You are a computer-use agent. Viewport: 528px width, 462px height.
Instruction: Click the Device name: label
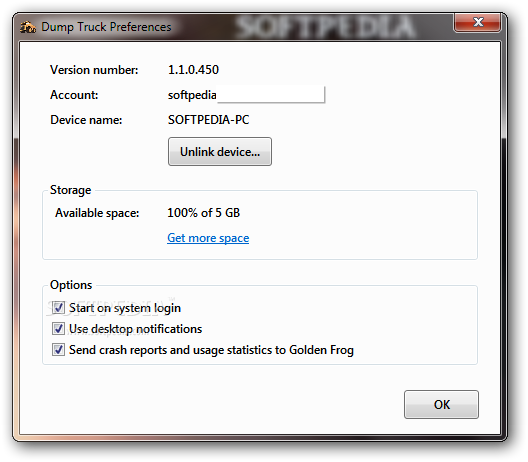coord(86,120)
